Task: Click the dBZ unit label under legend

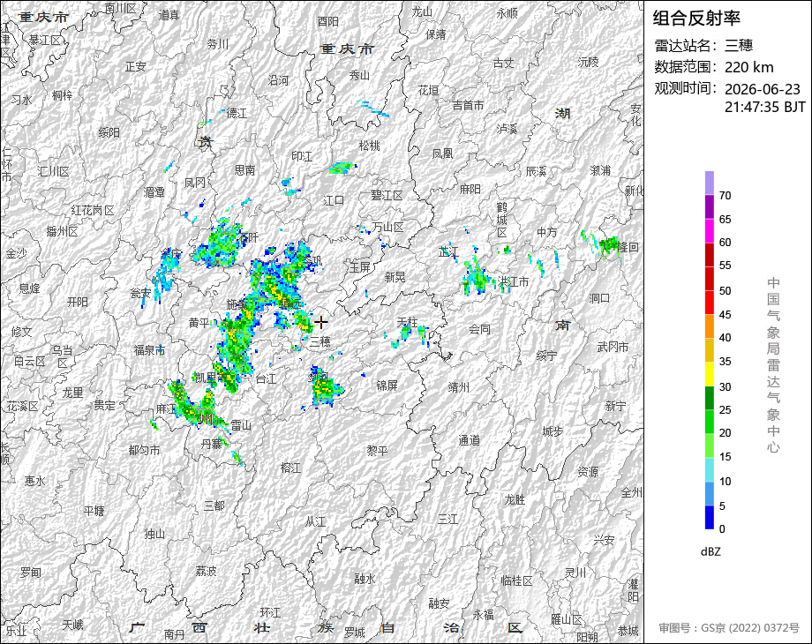Action: [x=710, y=552]
